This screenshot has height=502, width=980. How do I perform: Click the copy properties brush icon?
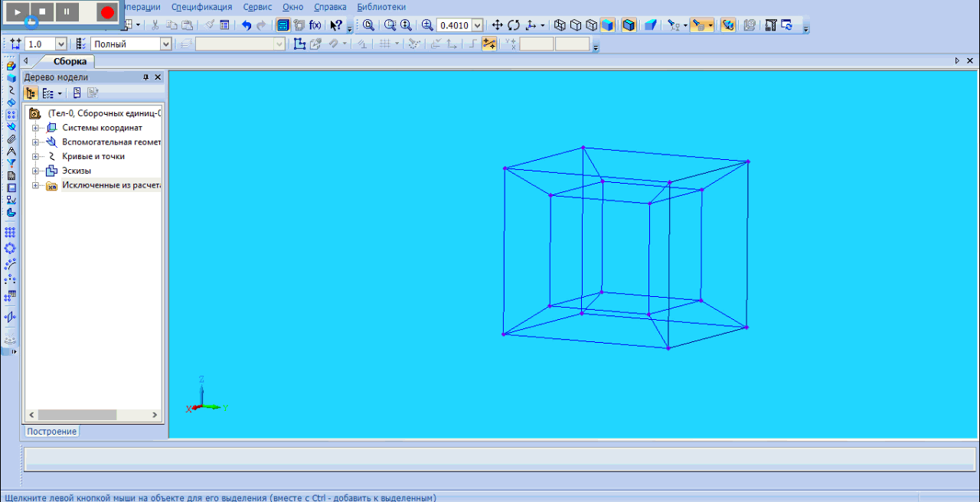[x=209, y=25]
